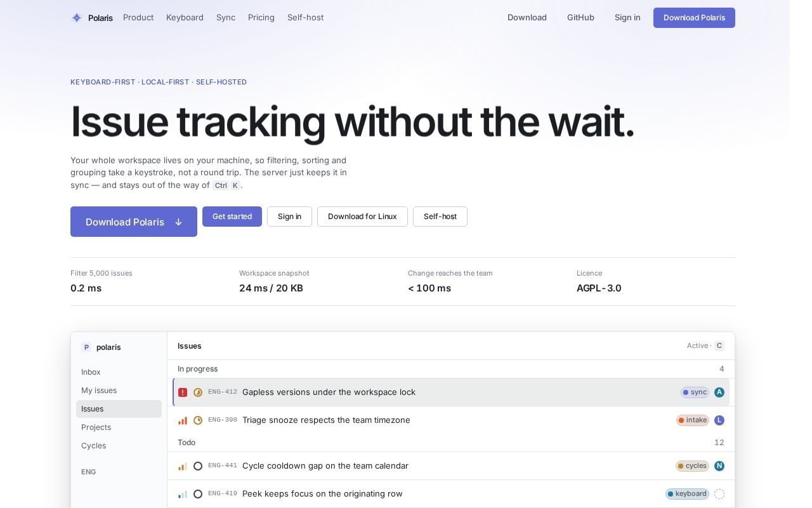Click the In progress group header
812x508 pixels.
tap(451, 369)
